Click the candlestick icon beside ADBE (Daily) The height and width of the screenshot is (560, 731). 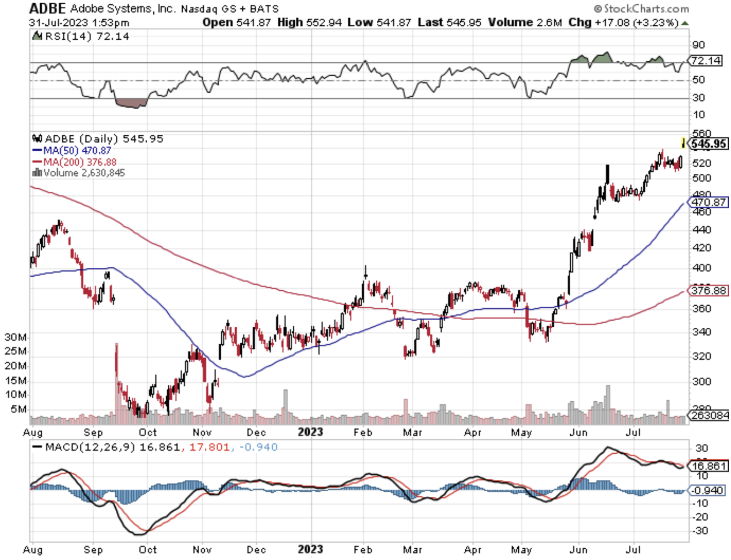tap(37, 139)
